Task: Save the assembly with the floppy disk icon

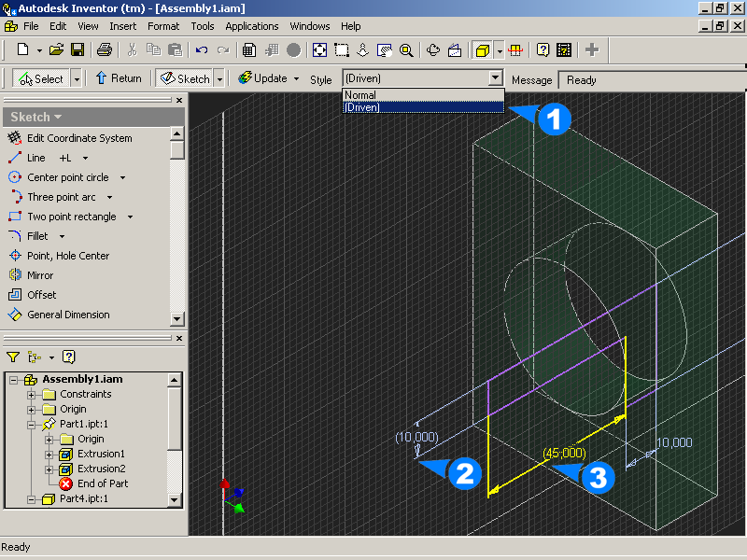Action: 78,49
